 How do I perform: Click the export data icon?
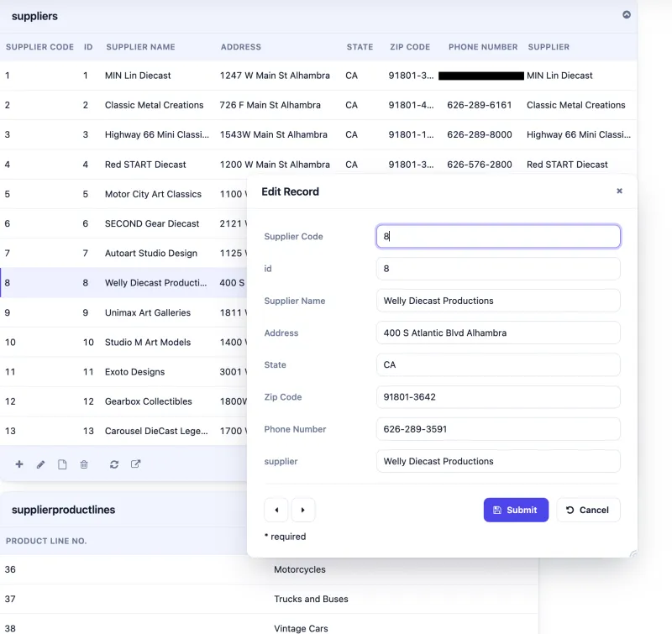click(x=135, y=464)
